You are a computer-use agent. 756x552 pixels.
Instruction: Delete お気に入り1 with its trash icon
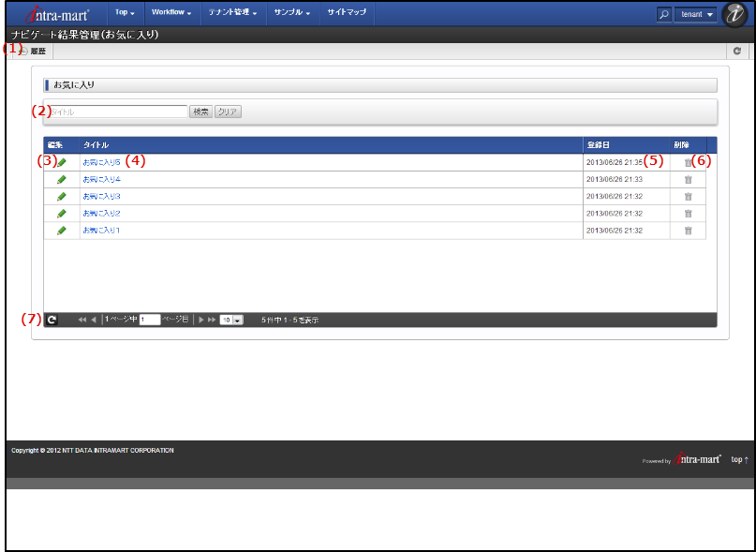coord(688,231)
